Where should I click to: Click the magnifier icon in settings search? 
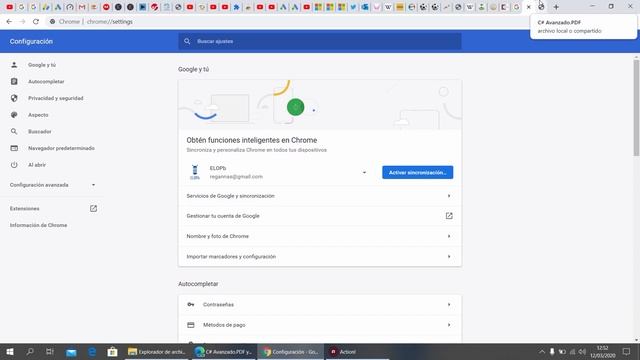tap(187, 41)
